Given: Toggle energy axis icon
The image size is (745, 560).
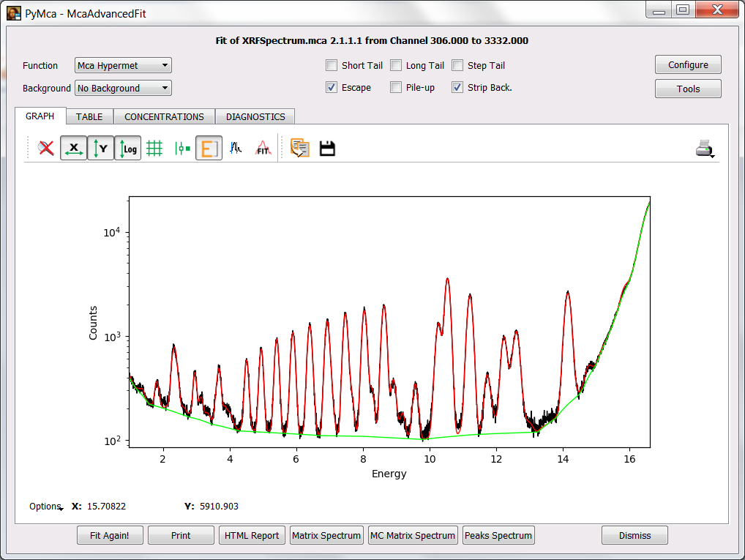Looking at the screenshot, I should (209, 149).
